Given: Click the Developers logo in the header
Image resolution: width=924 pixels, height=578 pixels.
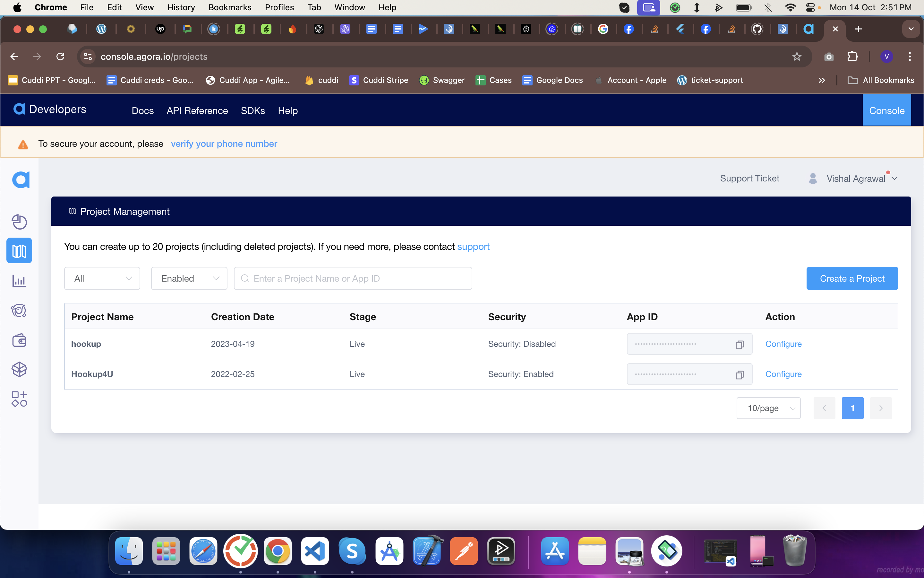Looking at the screenshot, I should coord(50,109).
